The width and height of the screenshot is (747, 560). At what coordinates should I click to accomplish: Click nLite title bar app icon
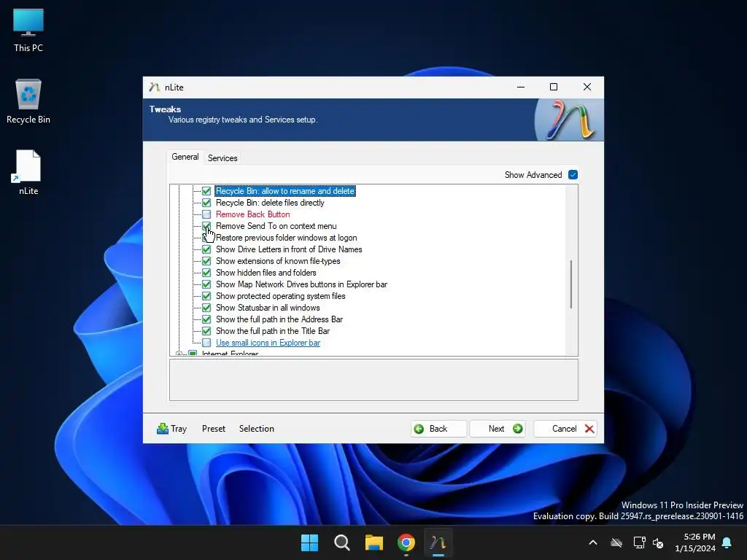click(x=154, y=87)
